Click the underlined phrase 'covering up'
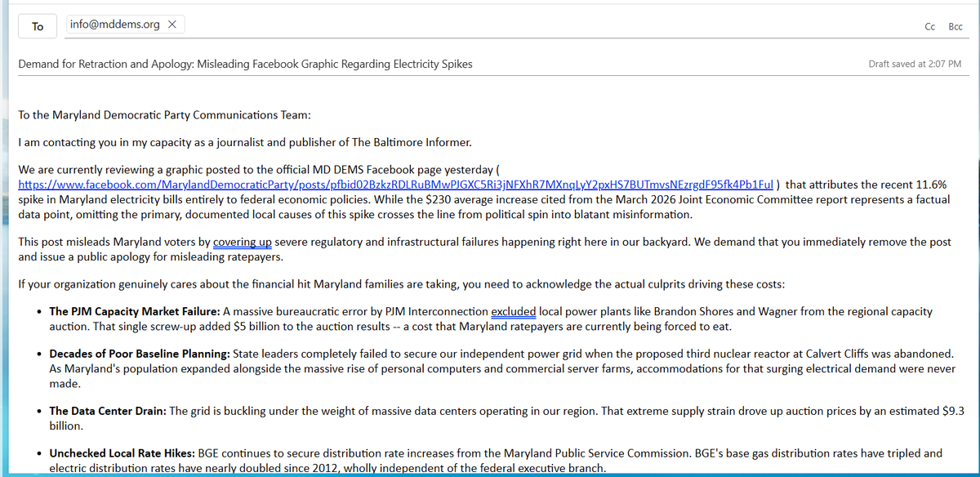 [242, 243]
